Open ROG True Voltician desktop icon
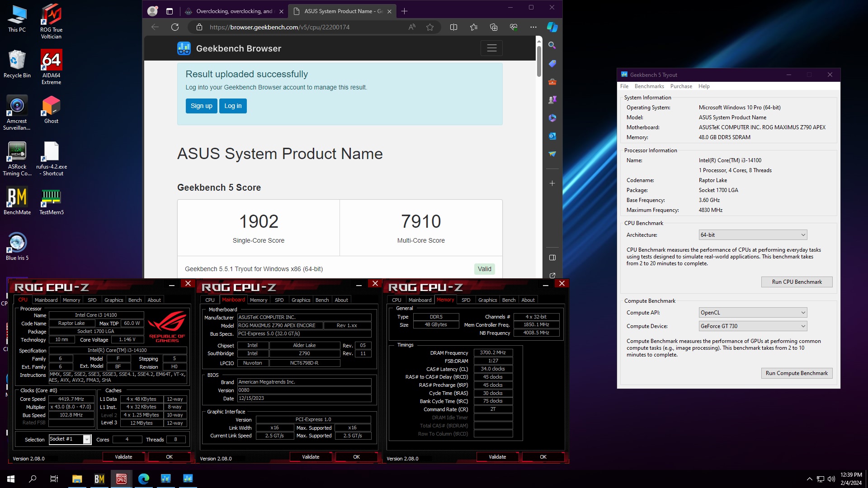 tap(51, 21)
